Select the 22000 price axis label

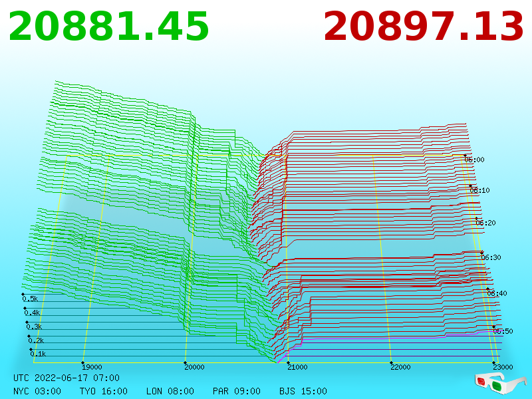401,367
